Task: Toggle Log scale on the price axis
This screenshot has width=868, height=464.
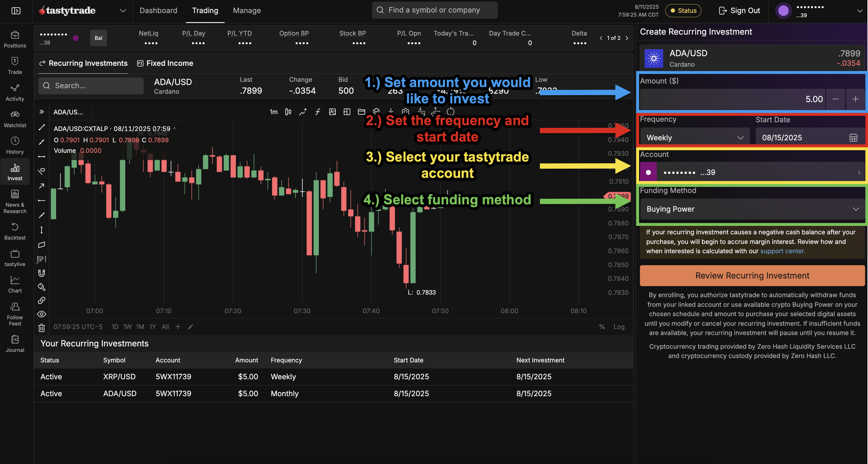Action: 619,326
